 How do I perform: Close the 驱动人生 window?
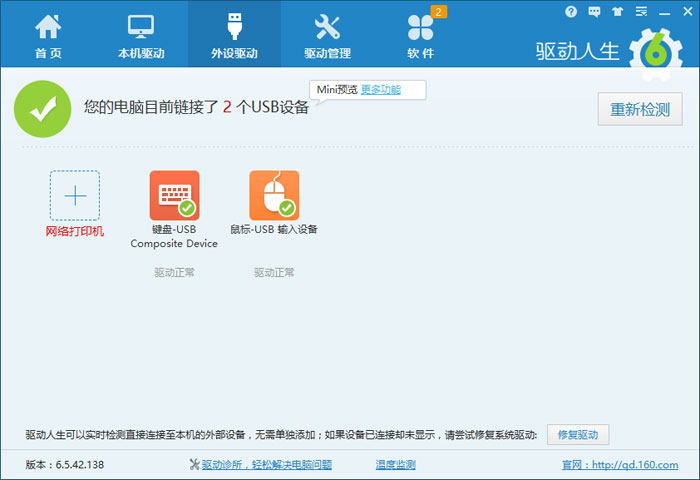click(688, 12)
